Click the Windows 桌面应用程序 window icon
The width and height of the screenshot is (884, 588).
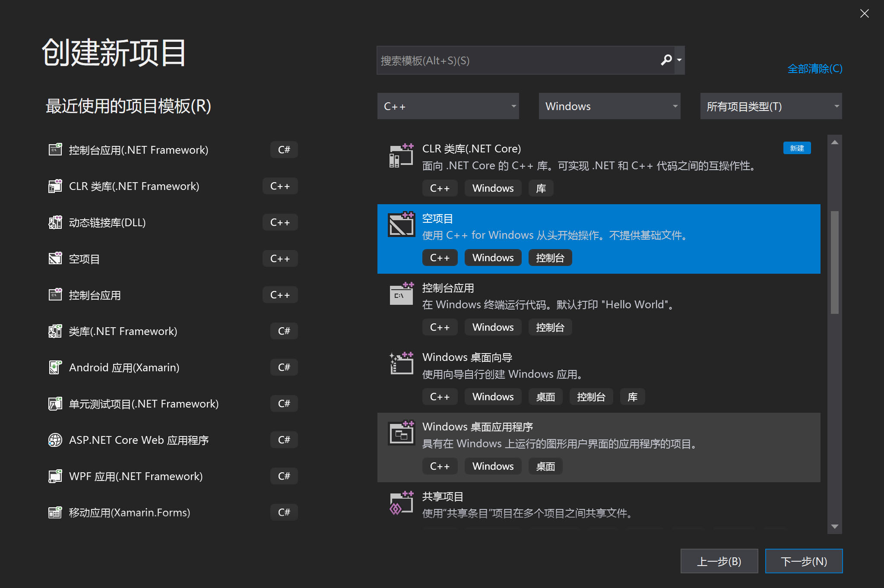pyautogui.click(x=401, y=433)
